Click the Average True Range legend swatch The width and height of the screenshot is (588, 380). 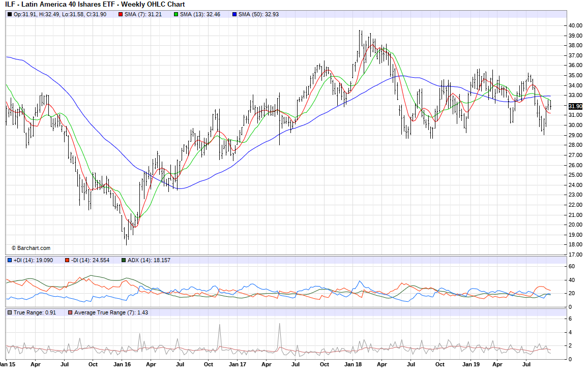coord(70,312)
